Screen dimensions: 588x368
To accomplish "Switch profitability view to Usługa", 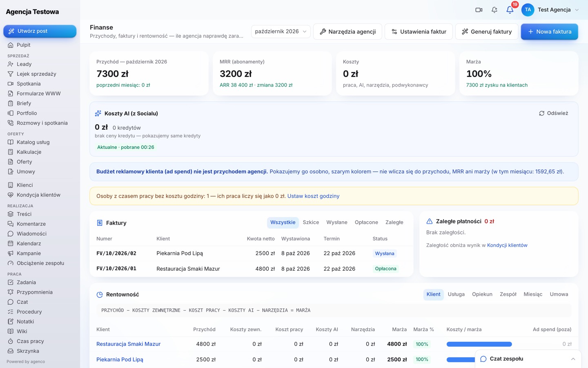I will pyautogui.click(x=456, y=294).
